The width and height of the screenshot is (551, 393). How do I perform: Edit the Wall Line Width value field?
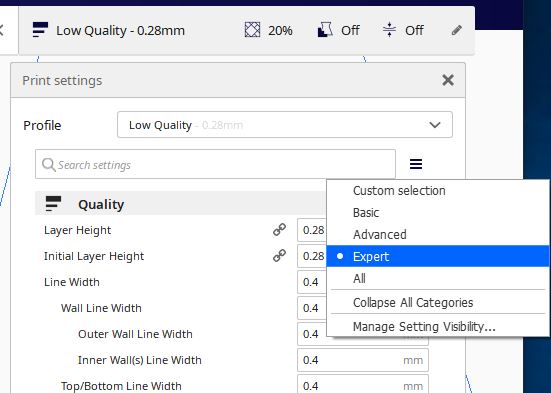point(312,308)
